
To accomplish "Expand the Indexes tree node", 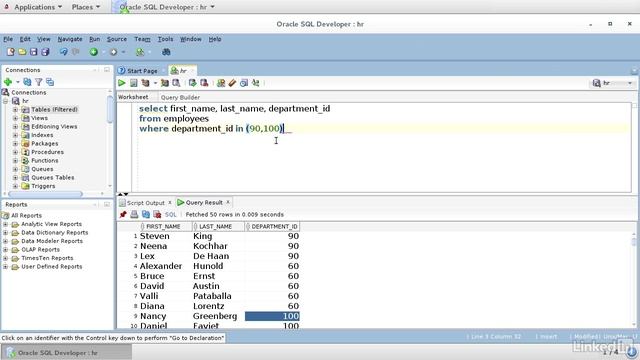I will 15,135.
